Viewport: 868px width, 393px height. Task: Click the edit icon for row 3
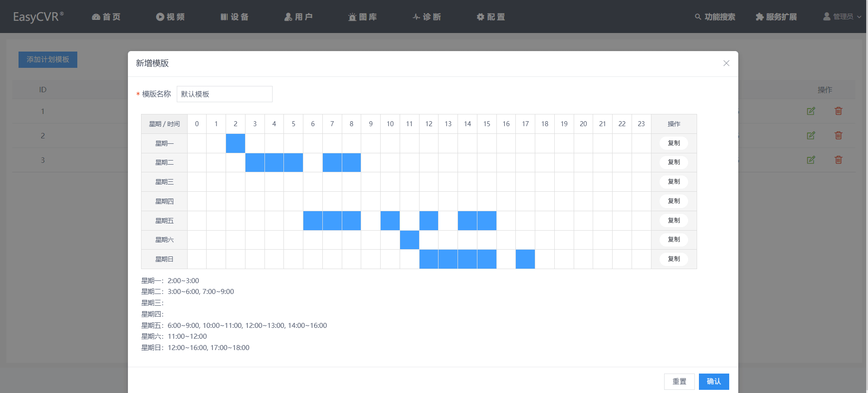[x=811, y=160]
